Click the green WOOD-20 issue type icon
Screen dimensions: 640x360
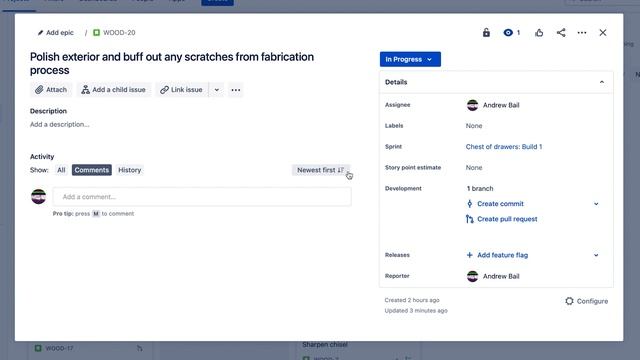[96, 33]
